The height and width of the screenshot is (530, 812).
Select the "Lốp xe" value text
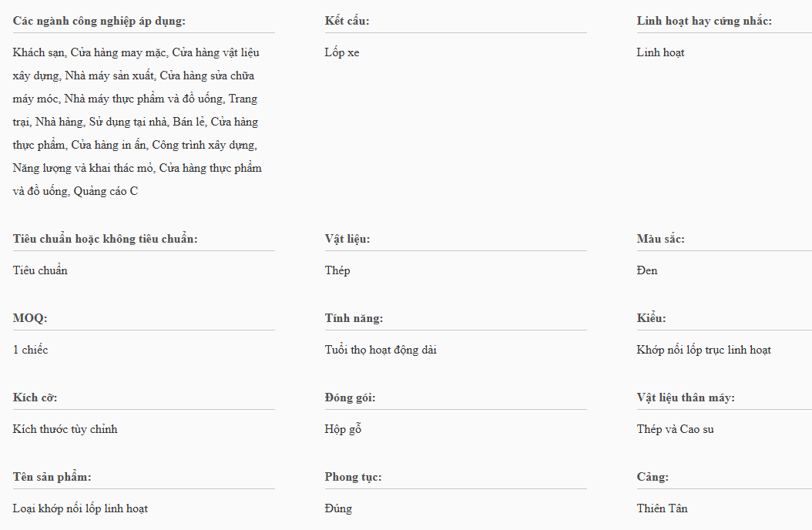pos(342,52)
